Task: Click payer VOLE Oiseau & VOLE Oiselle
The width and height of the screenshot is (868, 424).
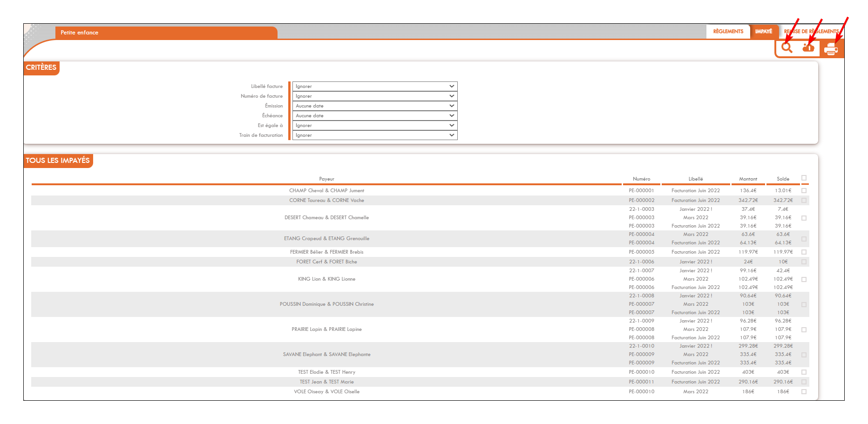Action: click(326, 392)
